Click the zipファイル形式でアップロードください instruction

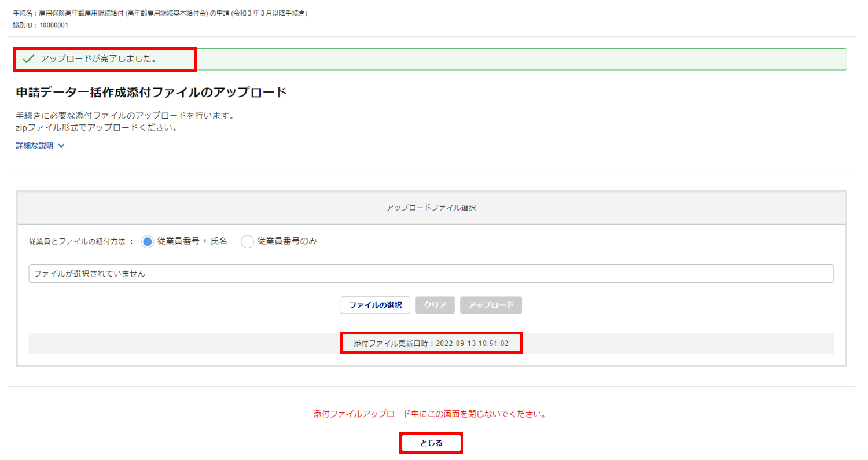[x=96, y=127]
